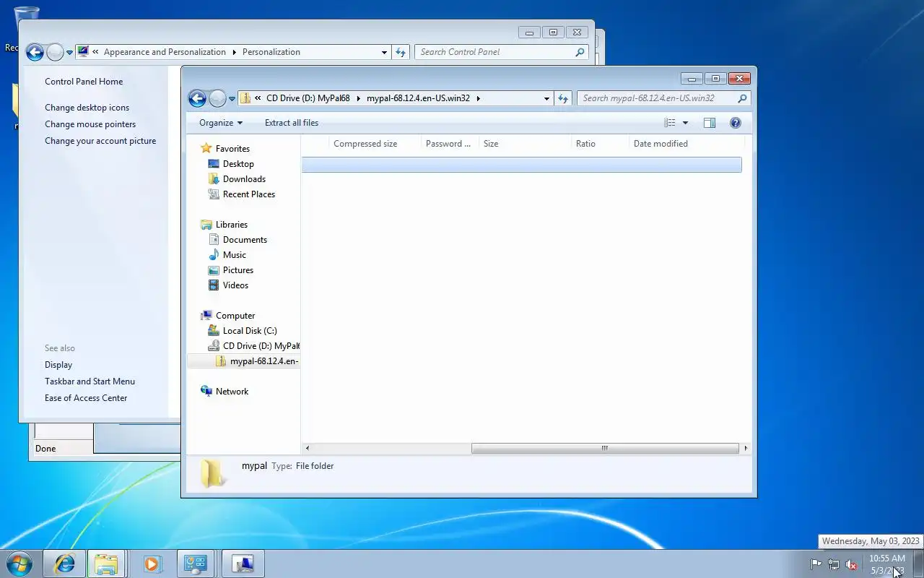This screenshot has width=924, height=578.
Task: Click network tray icon
Action: point(834,564)
